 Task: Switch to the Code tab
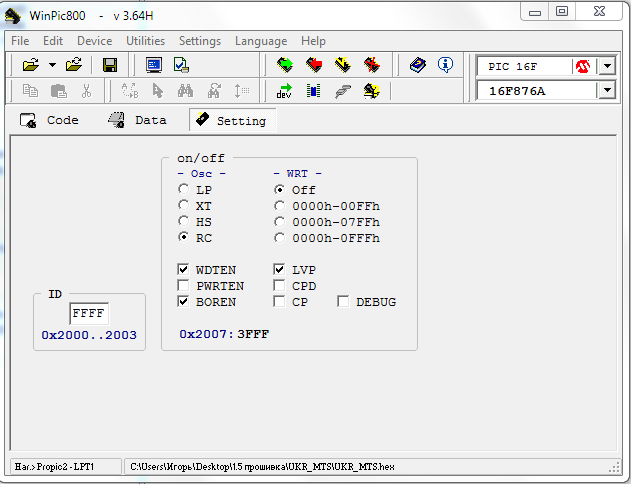tap(50, 120)
